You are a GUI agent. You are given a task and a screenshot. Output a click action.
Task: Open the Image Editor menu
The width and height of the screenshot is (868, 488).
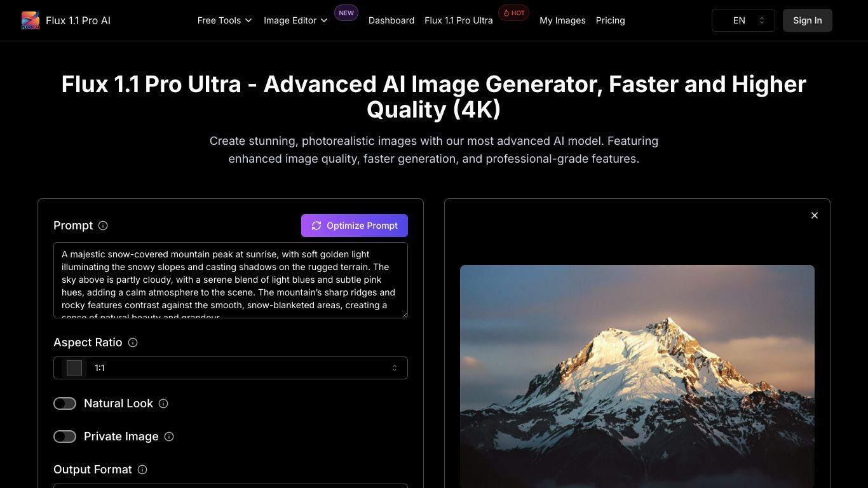[295, 20]
